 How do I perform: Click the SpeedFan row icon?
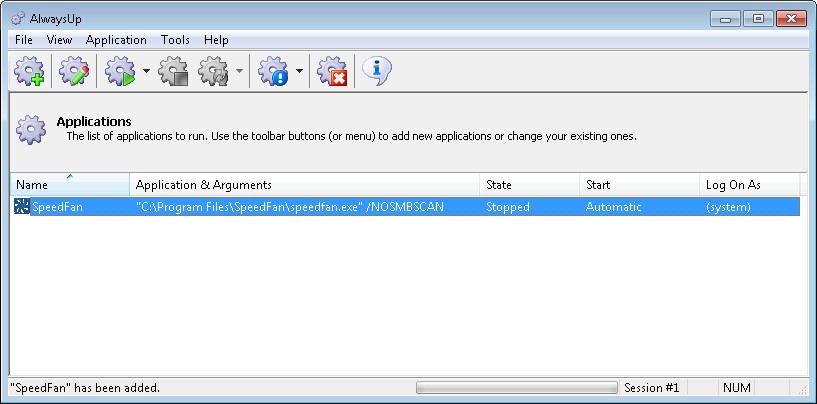point(22,207)
